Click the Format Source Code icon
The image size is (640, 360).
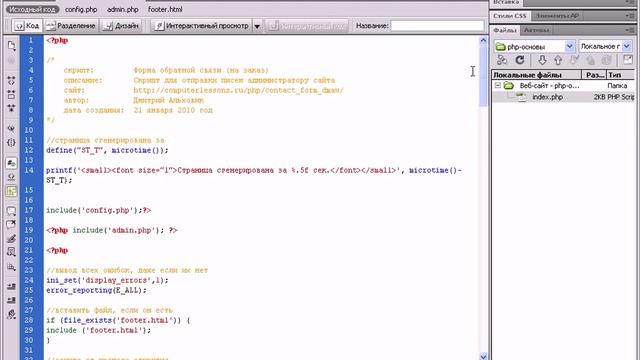click(x=11, y=314)
